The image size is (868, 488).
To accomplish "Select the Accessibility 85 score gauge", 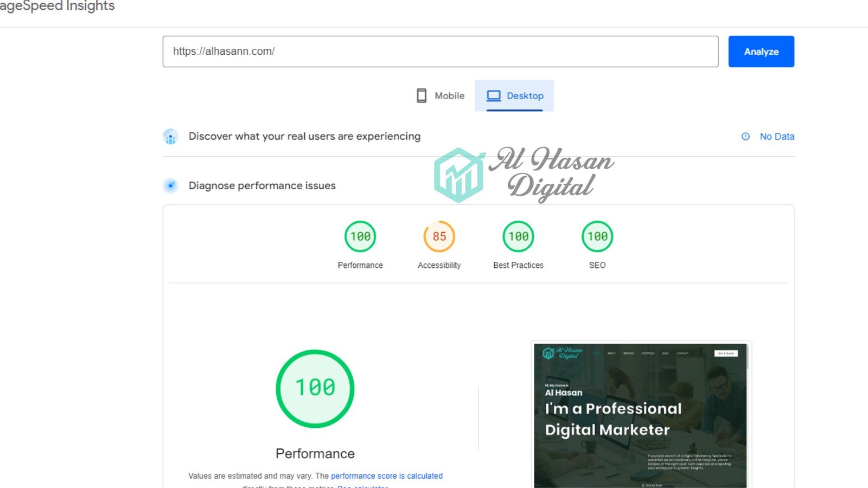I will coord(439,236).
